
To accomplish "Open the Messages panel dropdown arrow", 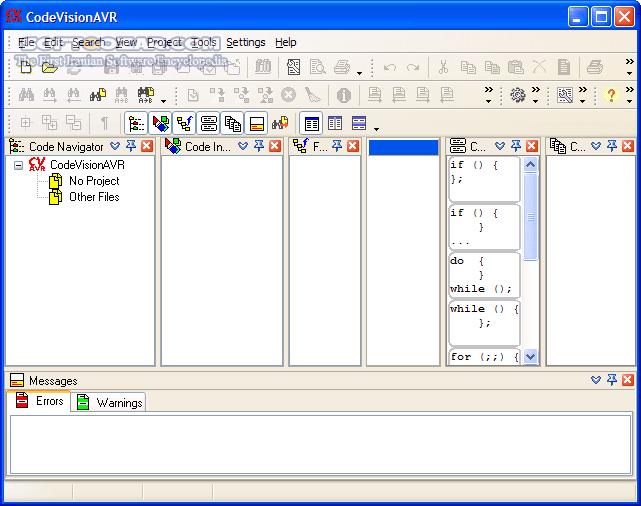I will (x=596, y=380).
